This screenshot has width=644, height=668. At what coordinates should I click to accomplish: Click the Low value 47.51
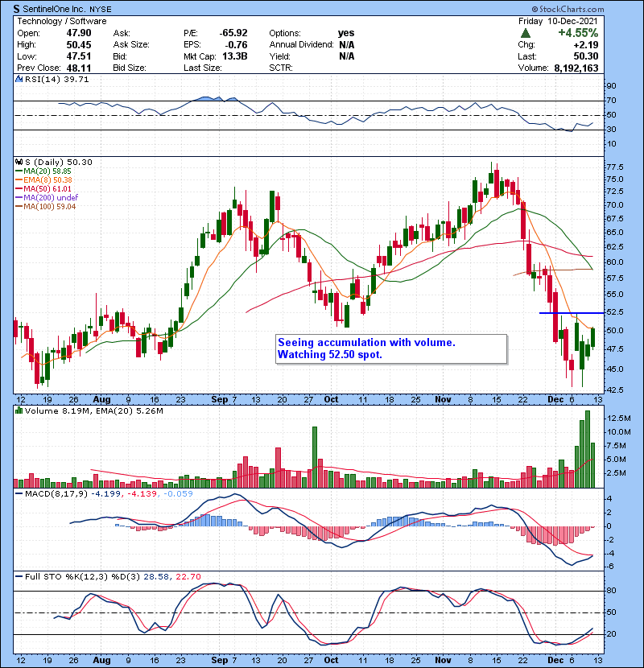tap(79, 56)
